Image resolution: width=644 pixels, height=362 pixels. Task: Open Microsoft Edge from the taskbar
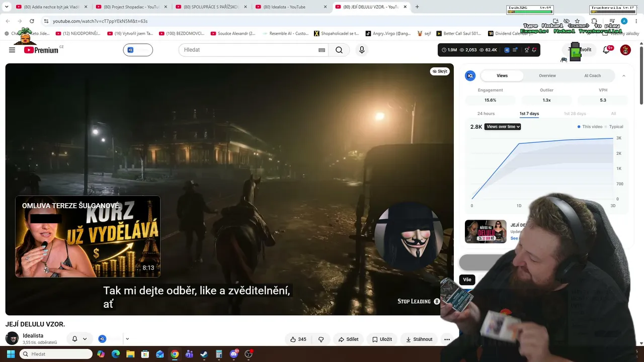point(116,354)
